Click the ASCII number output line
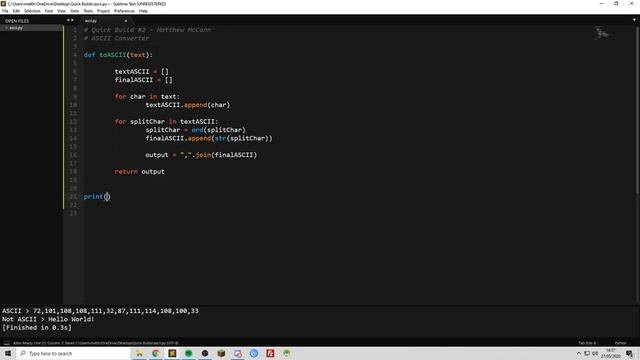 click(x=100, y=311)
